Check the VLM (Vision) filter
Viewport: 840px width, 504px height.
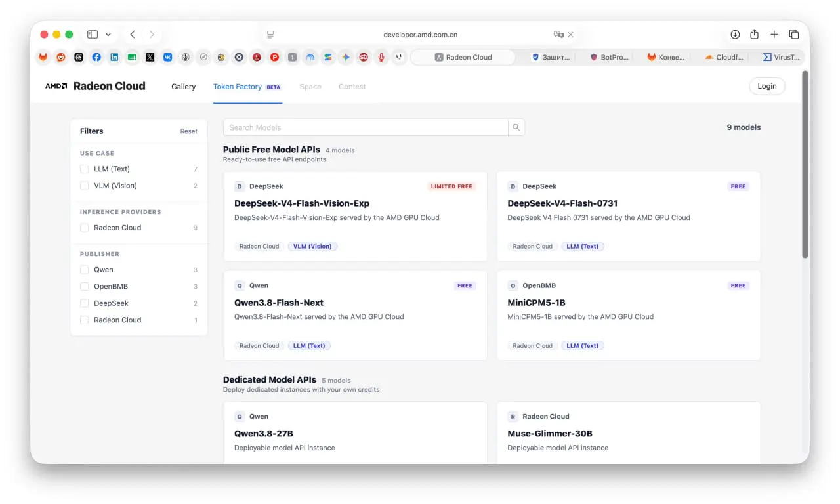pyautogui.click(x=84, y=186)
